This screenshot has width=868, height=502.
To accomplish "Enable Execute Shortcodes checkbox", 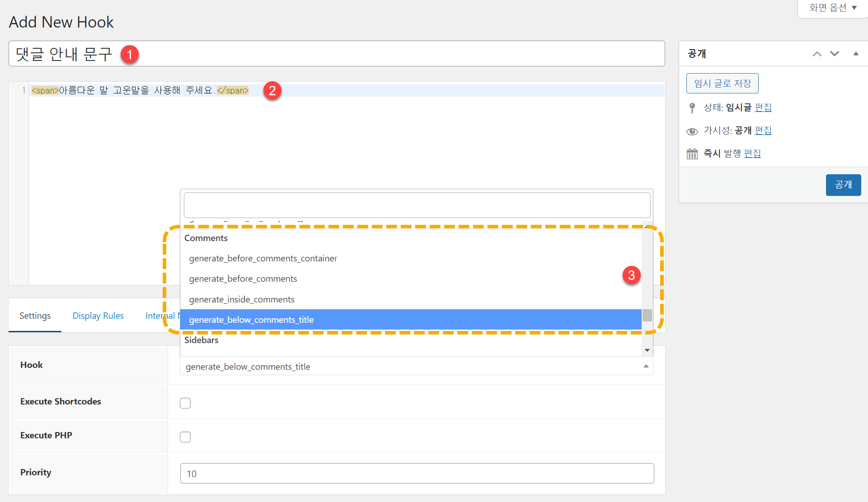I will pyautogui.click(x=185, y=403).
